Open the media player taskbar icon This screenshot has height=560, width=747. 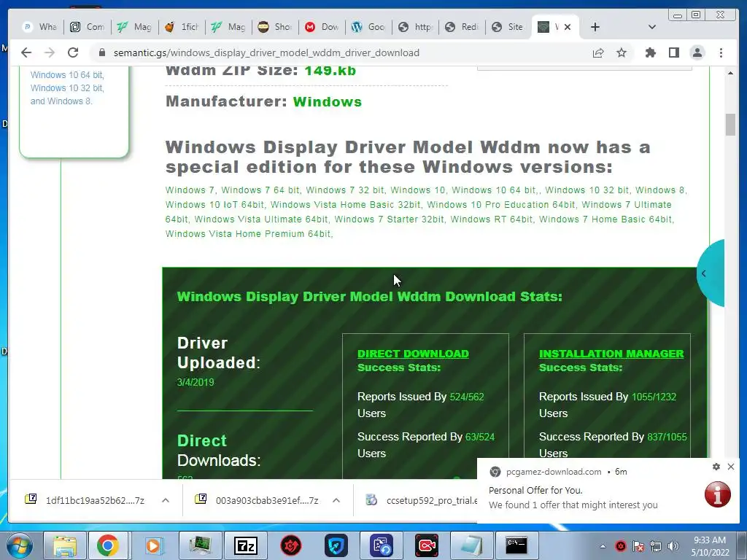(153, 545)
